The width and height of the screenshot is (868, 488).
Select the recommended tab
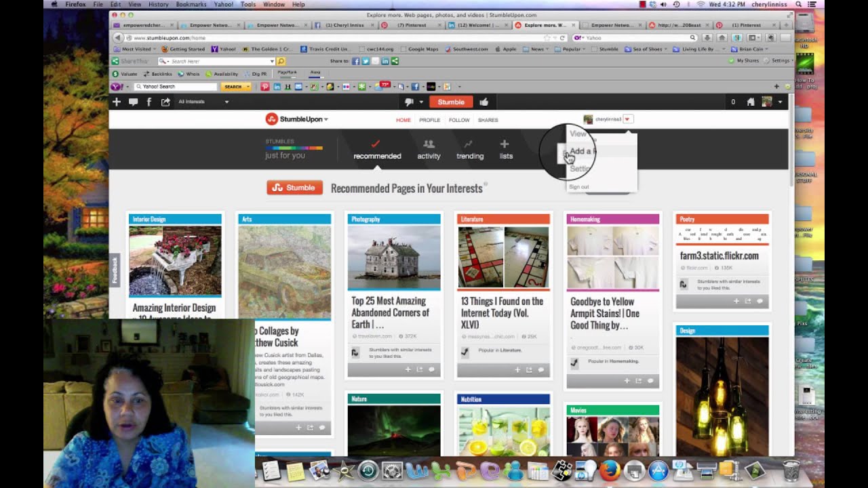click(x=377, y=150)
